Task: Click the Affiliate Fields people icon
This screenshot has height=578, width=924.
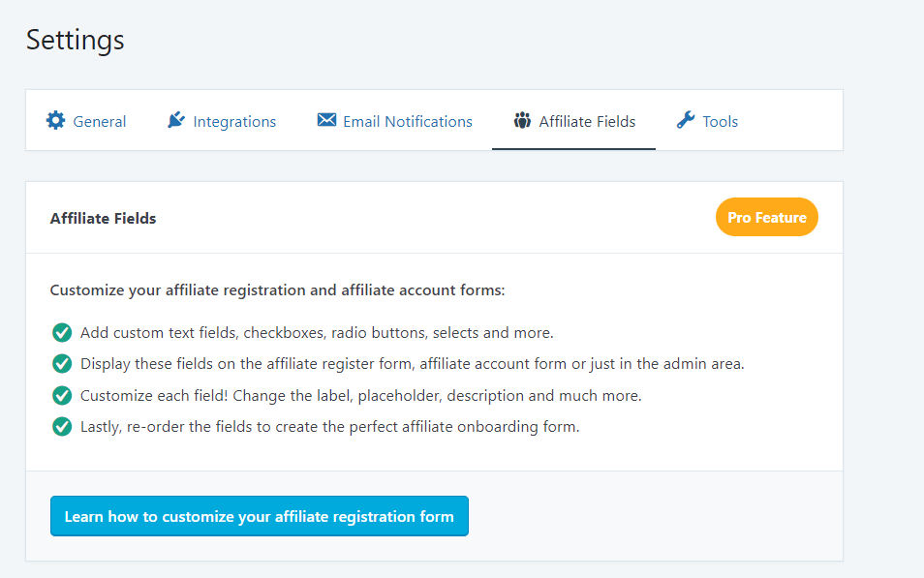Action: pyautogui.click(x=522, y=120)
